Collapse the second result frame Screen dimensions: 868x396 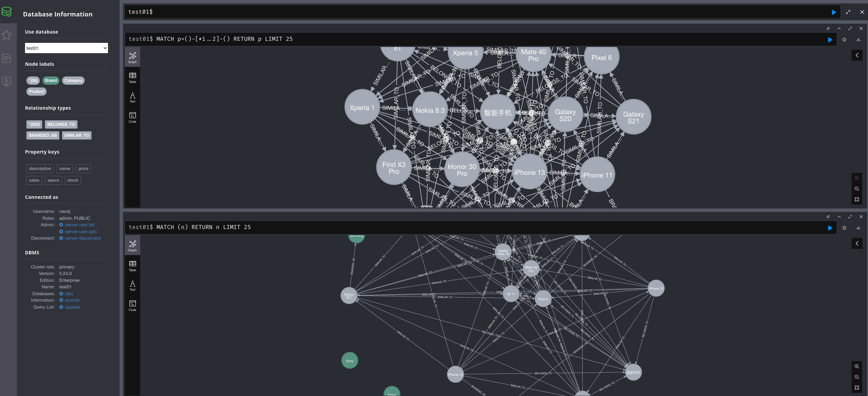(x=839, y=217)
